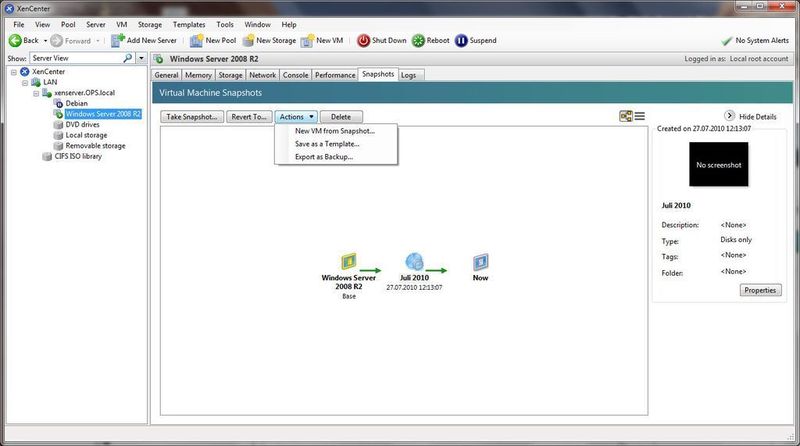Select the Juli 2010 snapshot icon
This screenshot has height=446, width=800.
pos(414,262)
